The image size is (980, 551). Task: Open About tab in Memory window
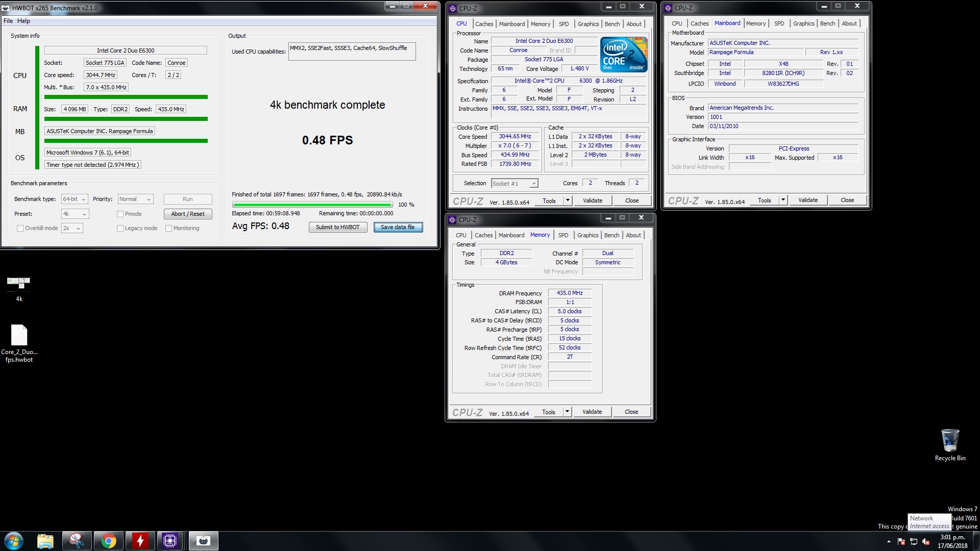tap(633, 235)
